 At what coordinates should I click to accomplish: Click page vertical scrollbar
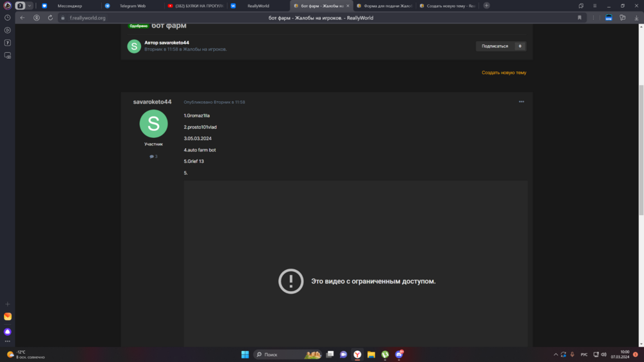point(641,150)
